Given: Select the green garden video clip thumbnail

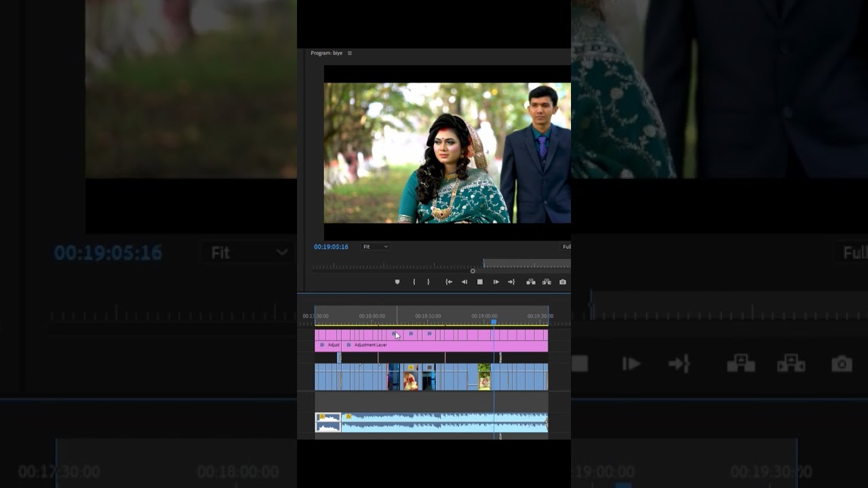Looking at the screenshot, I should pos(484,377).
